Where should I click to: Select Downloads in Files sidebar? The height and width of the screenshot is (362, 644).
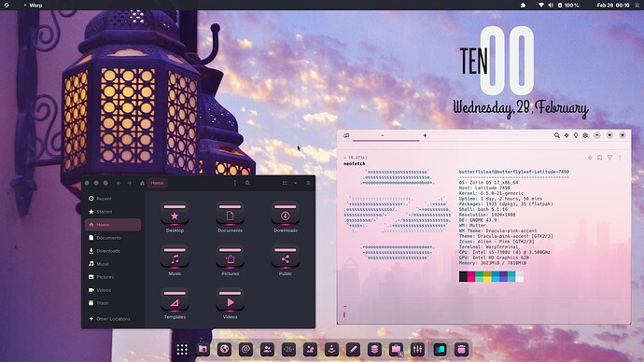pos(113,251)
